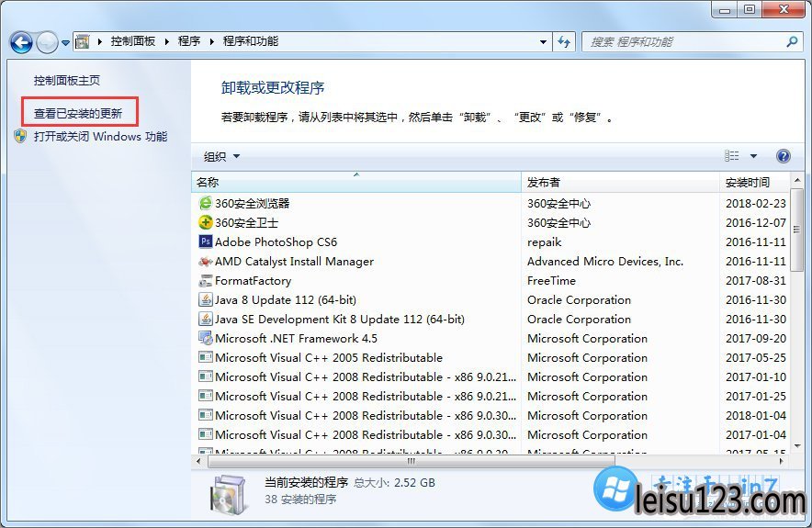812x528 pixels.
Task: Go back with the blue Back arrow
Action: (x=21, y=42)
